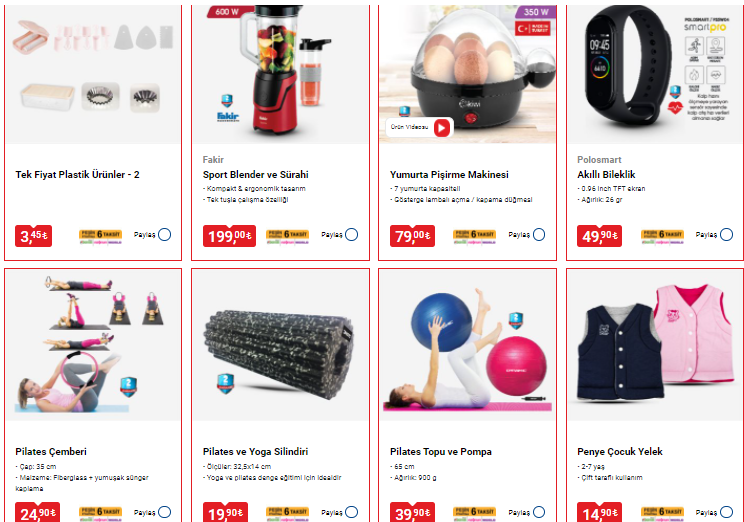The width and height of the screenshot is (744, 522).
Task: Open the smart bracelet product image
Action: pyautogui.click(x=655, y=75)
